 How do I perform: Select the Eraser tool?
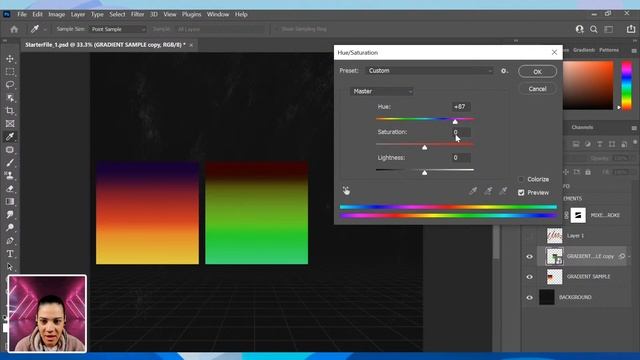coord(10,189)
